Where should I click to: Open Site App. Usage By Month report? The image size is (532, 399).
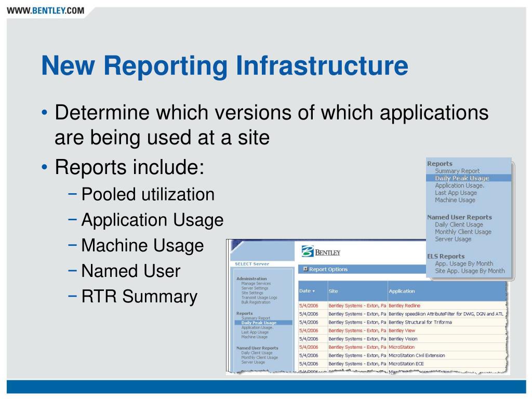tap(470, 271)
